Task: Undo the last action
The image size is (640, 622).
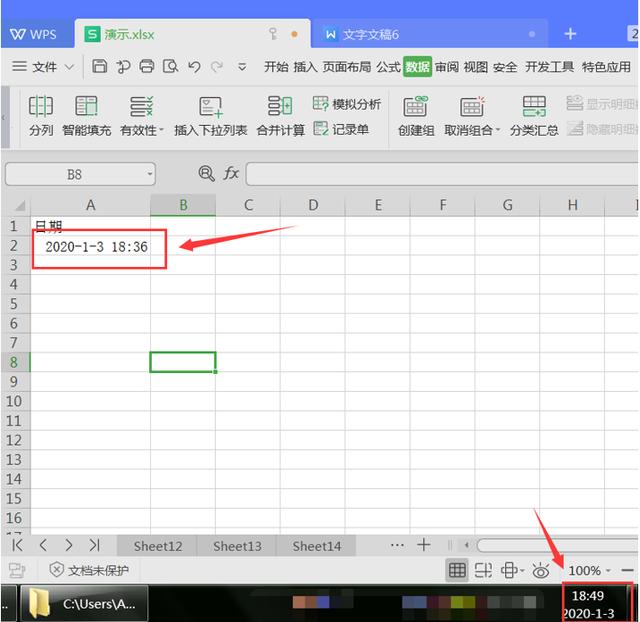Action: click(x=194, y=67)
